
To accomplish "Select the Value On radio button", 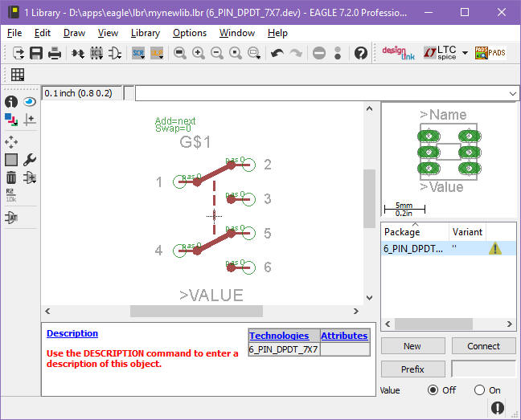I will click(x=480, y=390).
